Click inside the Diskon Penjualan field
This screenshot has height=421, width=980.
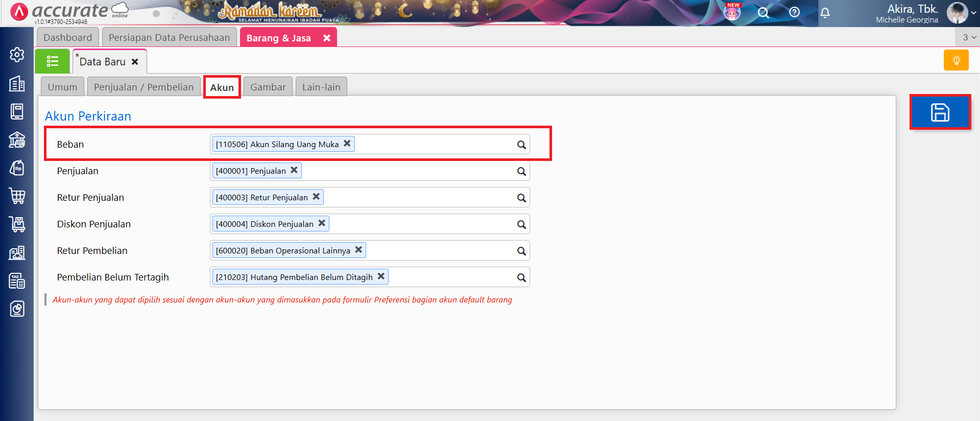419,224
